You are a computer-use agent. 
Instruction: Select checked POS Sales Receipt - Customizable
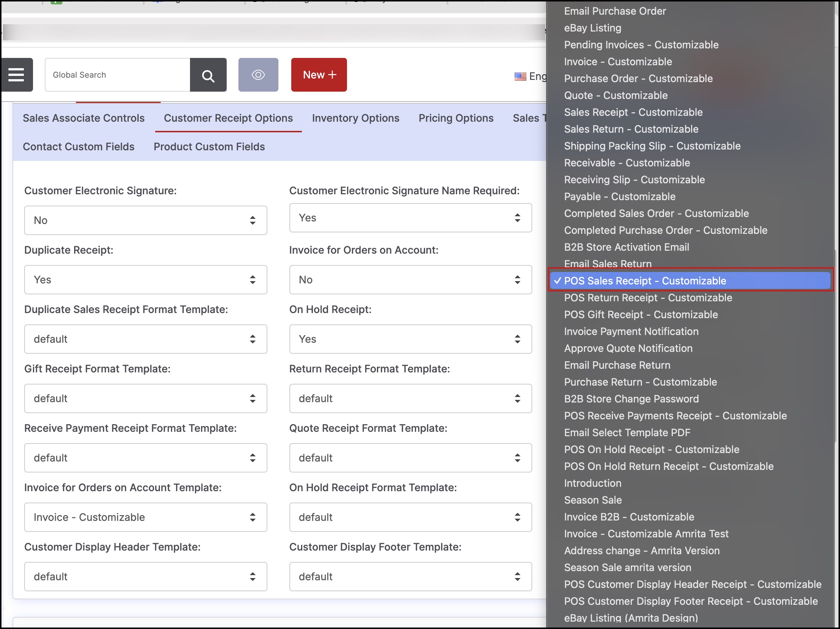(x=690, y=281)
